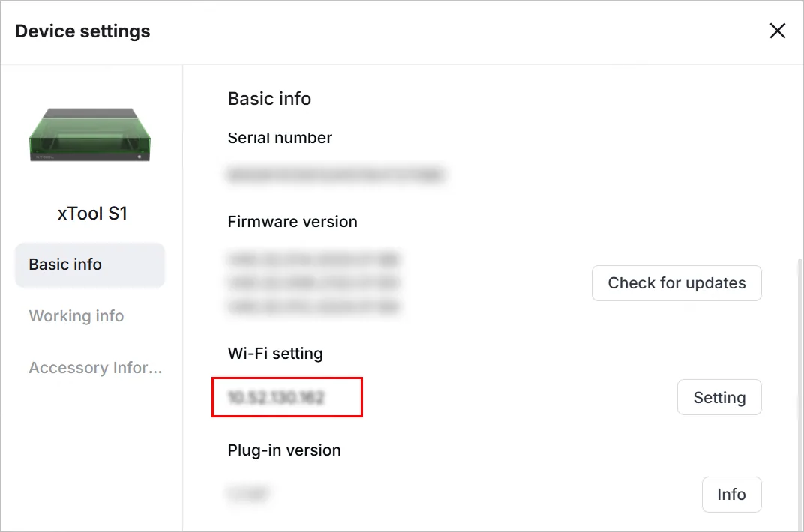
Task: Close the Device settings dialog
Action: (x=777, y=31)
